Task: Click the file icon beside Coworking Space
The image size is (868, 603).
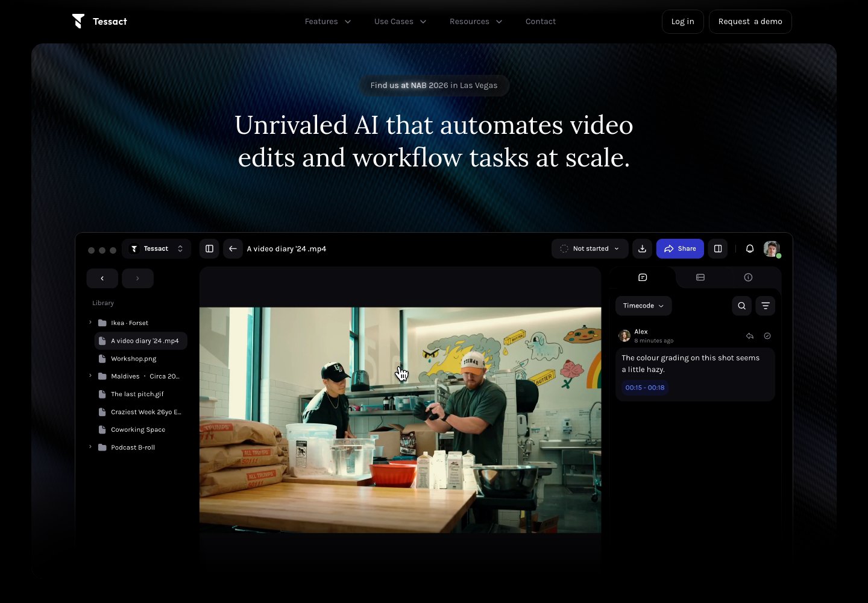Action: 102,430
